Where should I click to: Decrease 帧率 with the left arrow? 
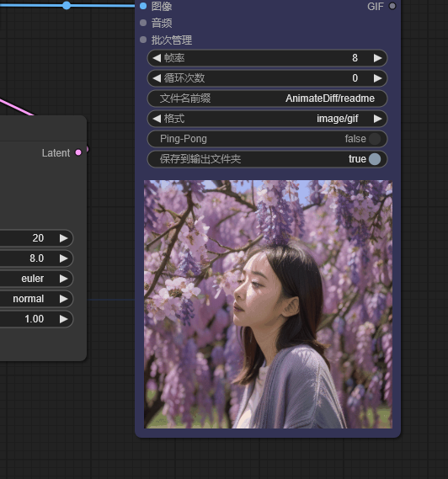point(157,58)
